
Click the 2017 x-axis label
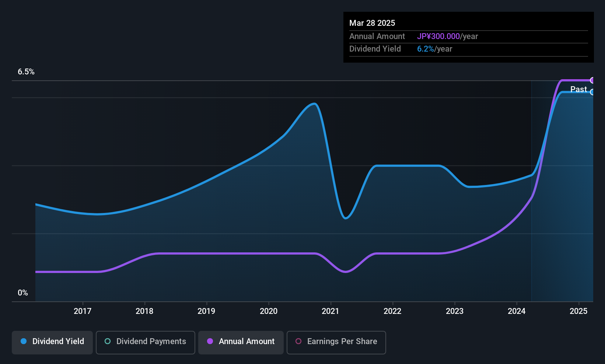pyautogui.click(x=83, y=311)
